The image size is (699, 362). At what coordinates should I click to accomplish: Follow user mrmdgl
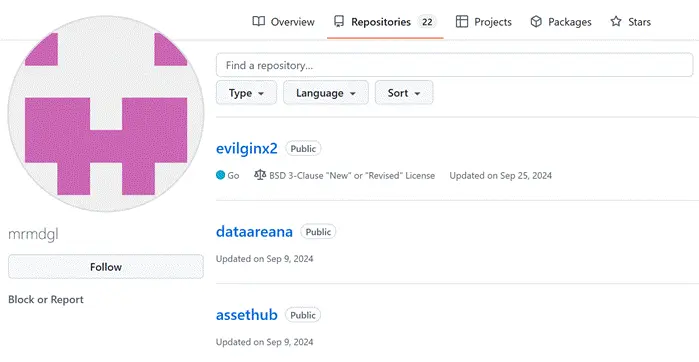pyautogui.click(x=106, y=267)
